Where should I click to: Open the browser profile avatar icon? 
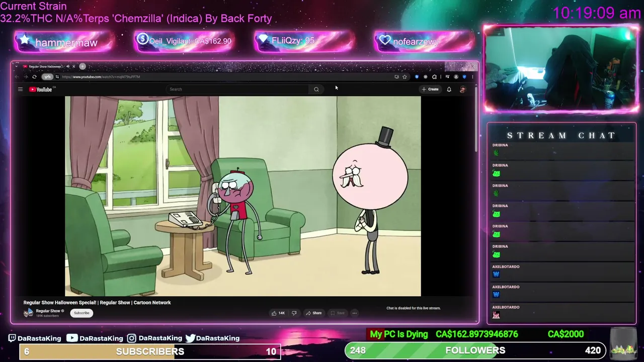point(456,77)
